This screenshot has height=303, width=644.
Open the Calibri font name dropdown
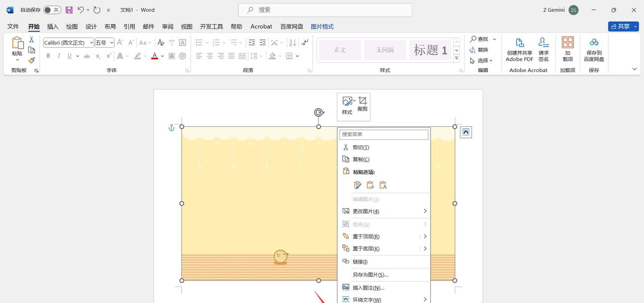click(91, 43)
